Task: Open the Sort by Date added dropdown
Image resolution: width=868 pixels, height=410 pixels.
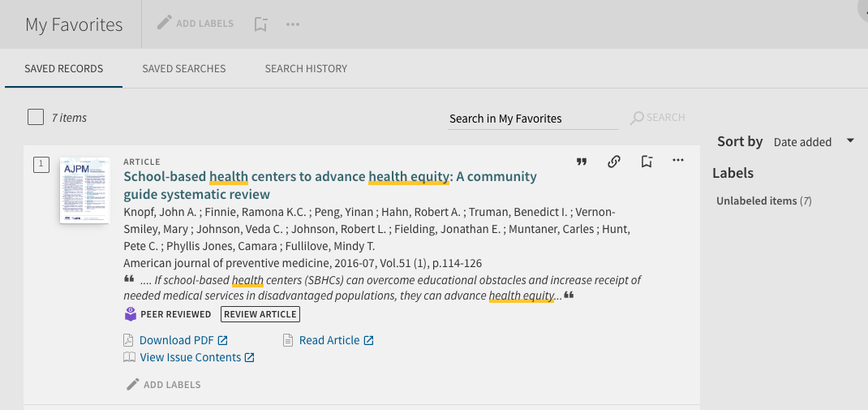Action: pyautogui.click(x=802, y=142)
